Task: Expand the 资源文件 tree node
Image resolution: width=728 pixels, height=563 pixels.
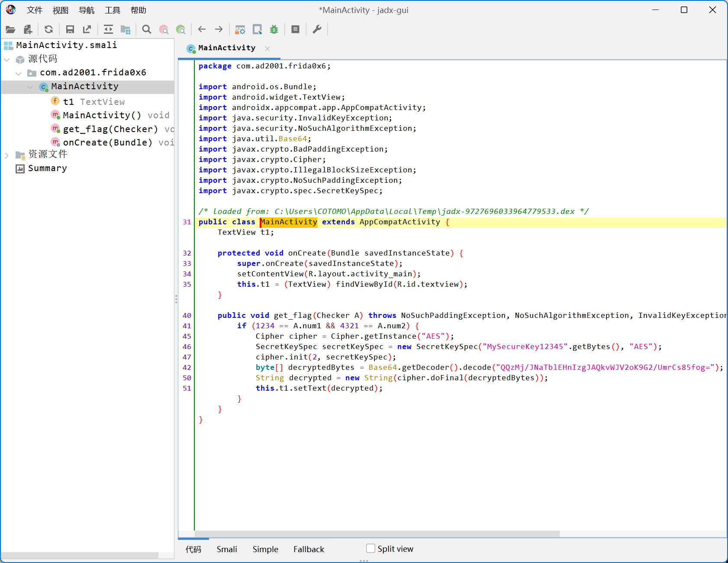Action: (x=7, y=155)
